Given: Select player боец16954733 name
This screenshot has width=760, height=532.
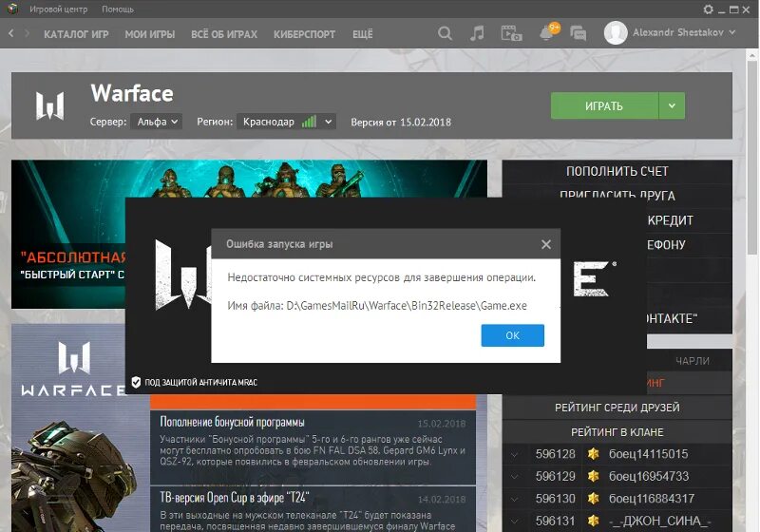Looking at the screenshot, I should (x=649, y=476).
